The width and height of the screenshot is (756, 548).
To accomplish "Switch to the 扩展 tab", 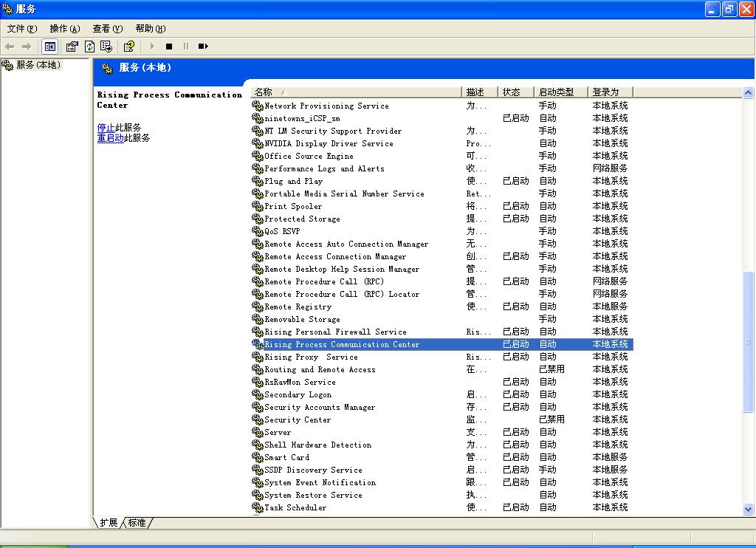I will coord(109,522).
